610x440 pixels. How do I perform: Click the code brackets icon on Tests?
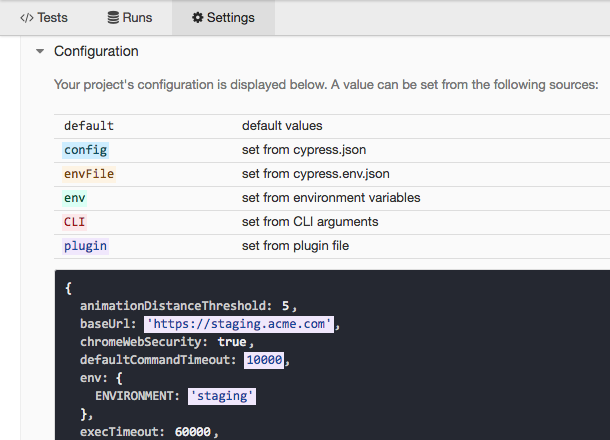point(27,17)
